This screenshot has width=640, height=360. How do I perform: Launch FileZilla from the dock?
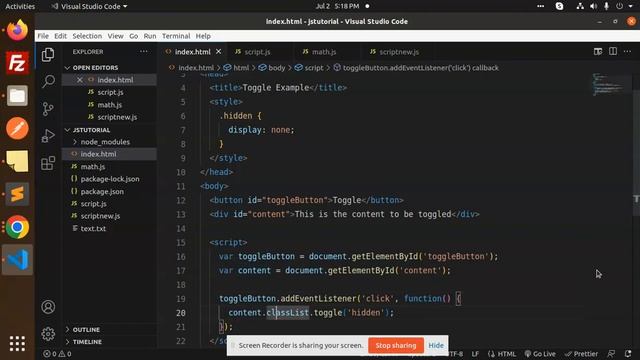click(17, 63)
